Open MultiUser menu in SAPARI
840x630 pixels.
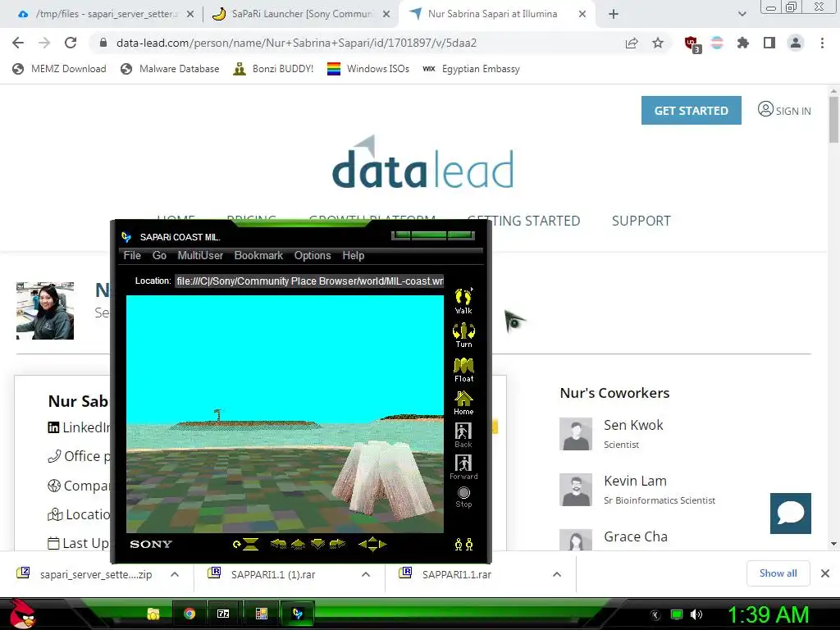[x=200, y=256]
